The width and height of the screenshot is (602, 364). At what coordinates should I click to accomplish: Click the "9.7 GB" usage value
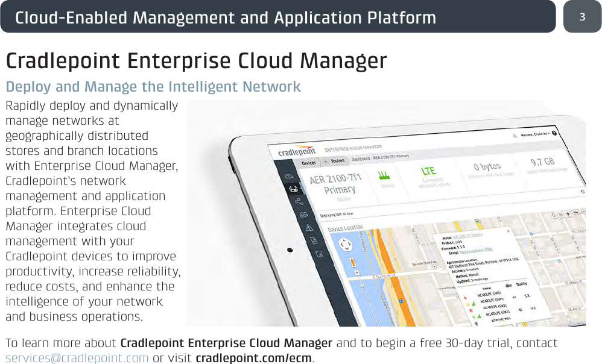[542, 162]
